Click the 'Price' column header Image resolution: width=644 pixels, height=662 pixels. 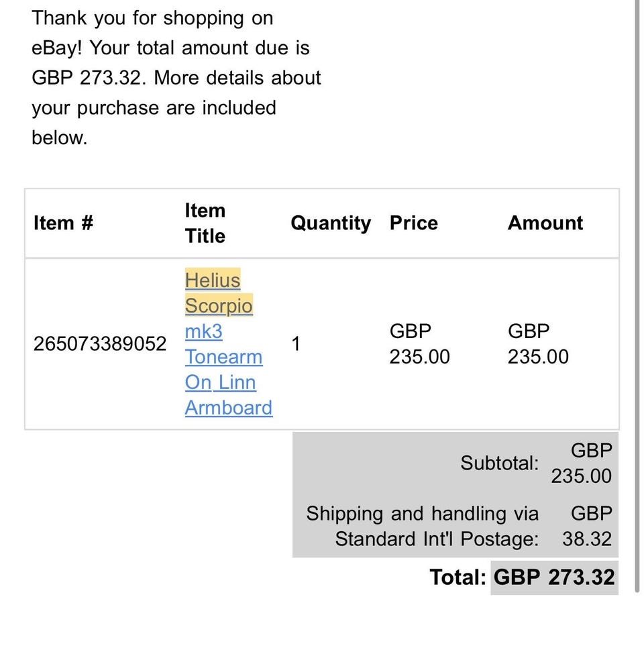[x=414, y=223]
